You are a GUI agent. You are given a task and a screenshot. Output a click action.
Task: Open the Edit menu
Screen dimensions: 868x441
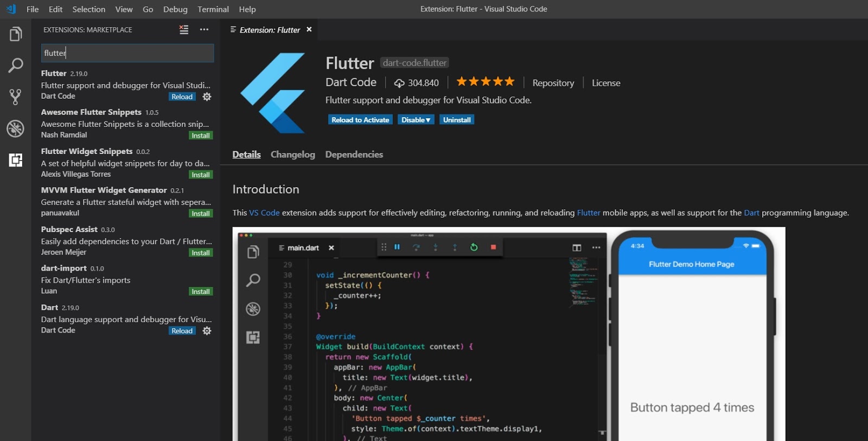[55, 9]
